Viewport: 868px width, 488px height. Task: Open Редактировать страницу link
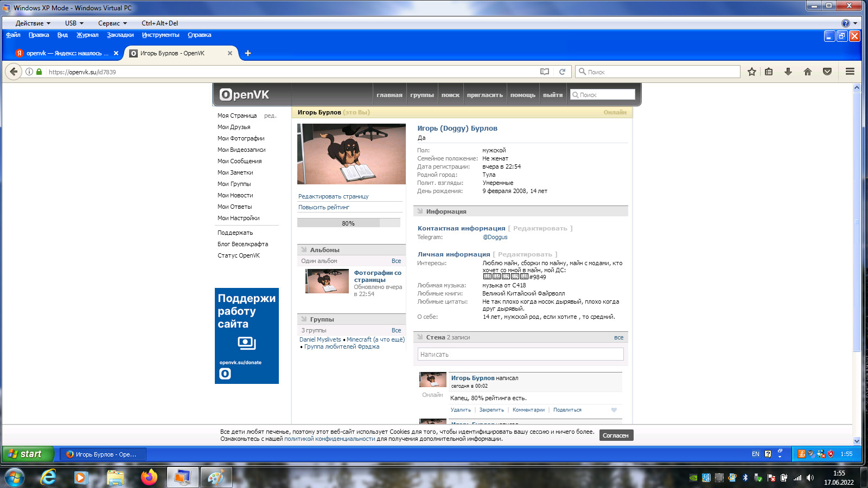click(x=333, y=196)
